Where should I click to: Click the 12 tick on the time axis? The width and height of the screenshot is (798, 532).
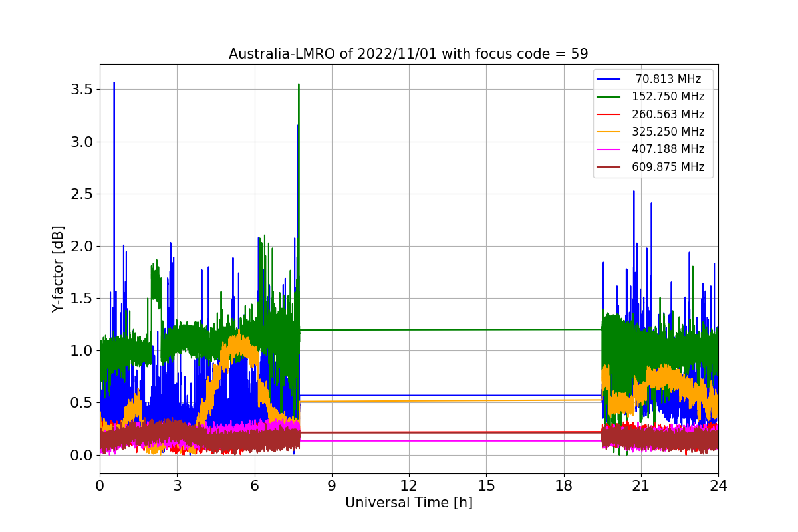409,485
